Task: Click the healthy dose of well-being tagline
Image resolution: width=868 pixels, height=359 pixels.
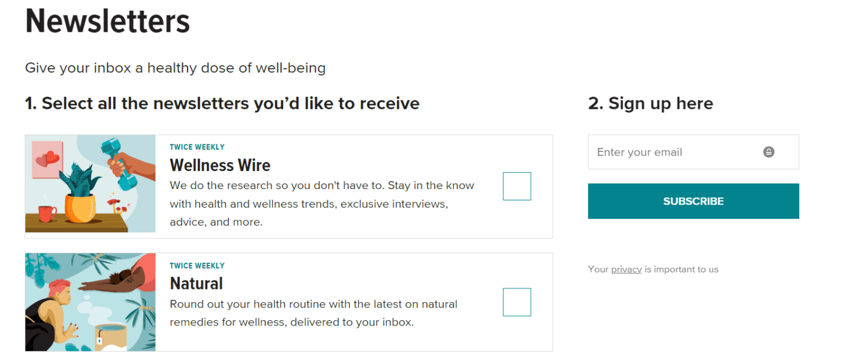Action: click(x=175, y=68)
